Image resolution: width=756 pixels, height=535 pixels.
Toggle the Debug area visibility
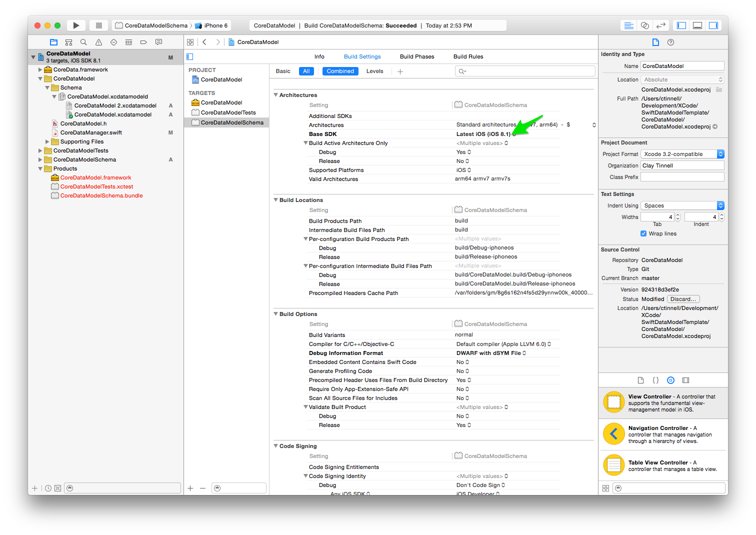point(697,25)
